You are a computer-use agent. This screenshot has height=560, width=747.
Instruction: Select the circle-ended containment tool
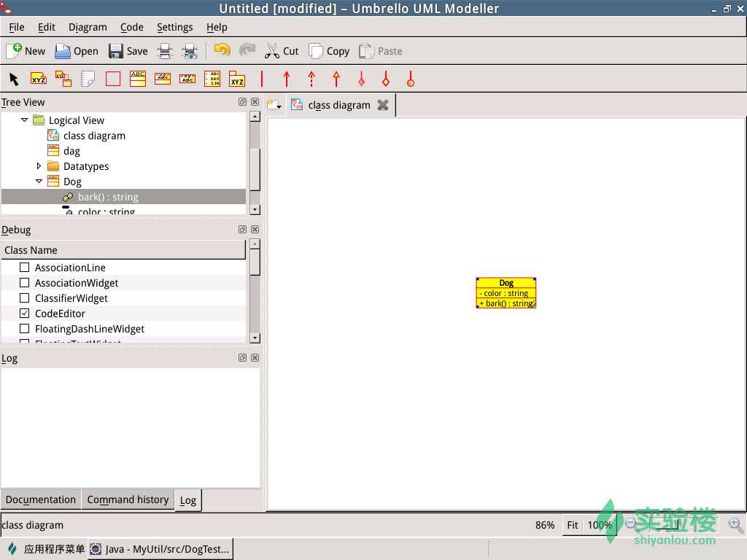(x=411, y=79)
